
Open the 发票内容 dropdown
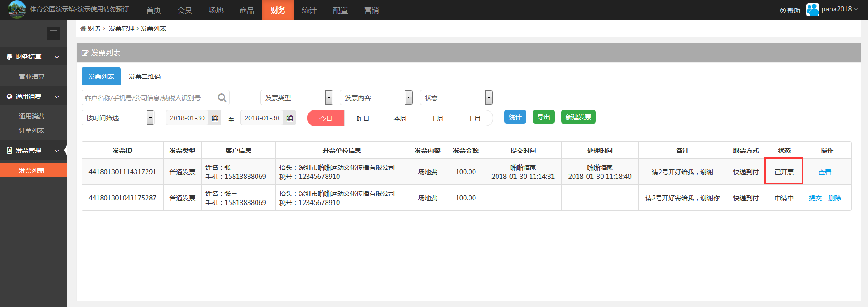(376, 97)
